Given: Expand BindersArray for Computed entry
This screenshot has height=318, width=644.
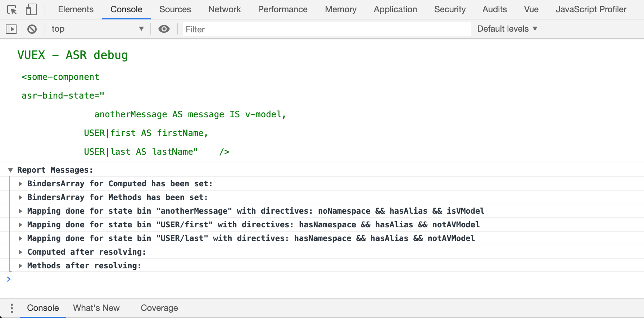Looking at the screenshot, I should 21,184.
